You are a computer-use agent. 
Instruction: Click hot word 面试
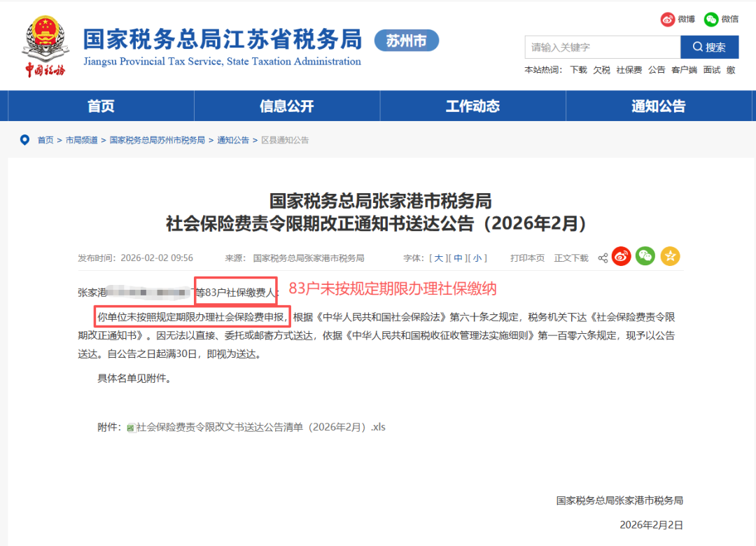(712, 70)
